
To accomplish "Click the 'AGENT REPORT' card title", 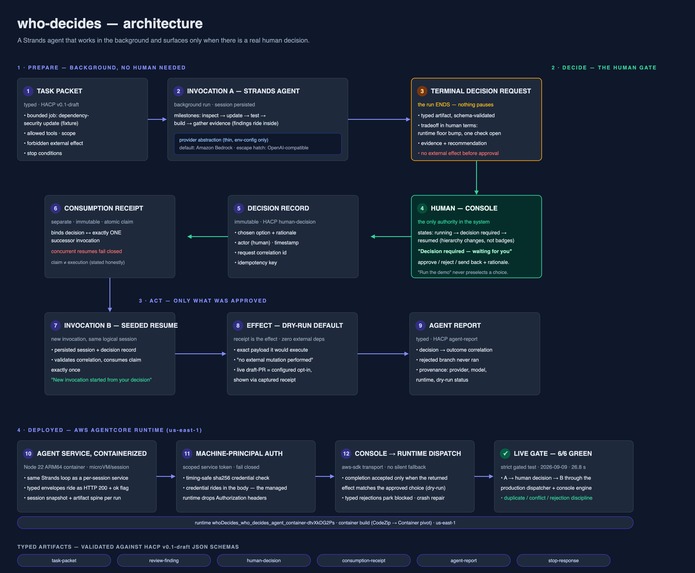I will 455,325.
